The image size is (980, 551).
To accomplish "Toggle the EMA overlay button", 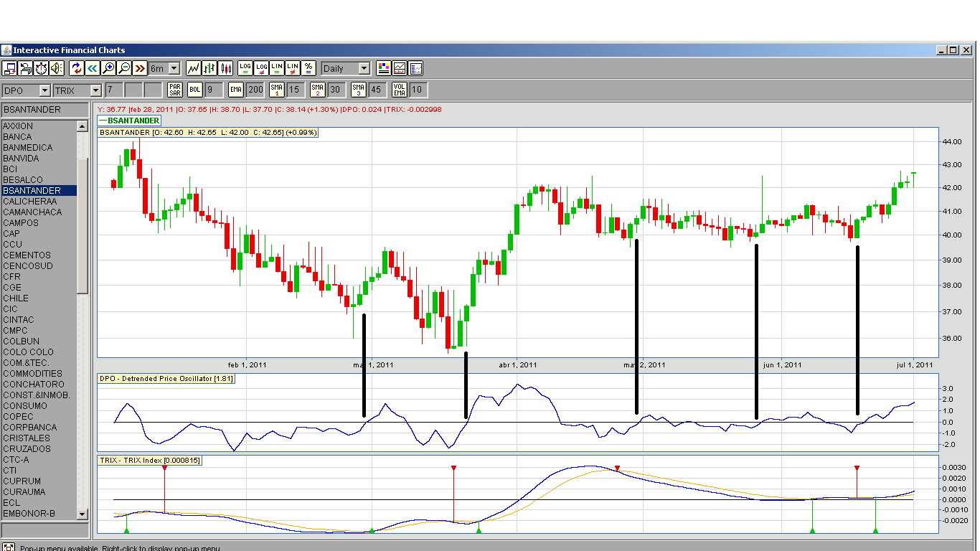I will coord(236,90).
